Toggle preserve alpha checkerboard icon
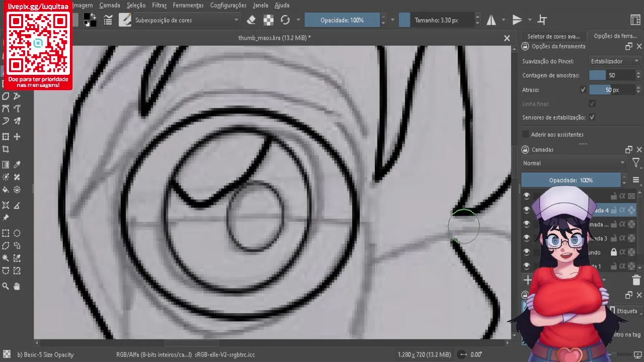Viewport: 644px width, 362px height. (269, 20)
